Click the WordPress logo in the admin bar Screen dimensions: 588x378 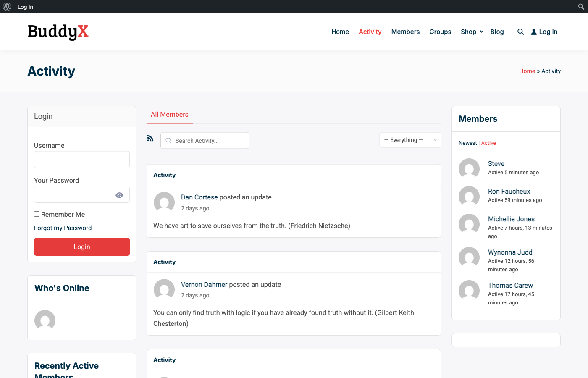7,7
